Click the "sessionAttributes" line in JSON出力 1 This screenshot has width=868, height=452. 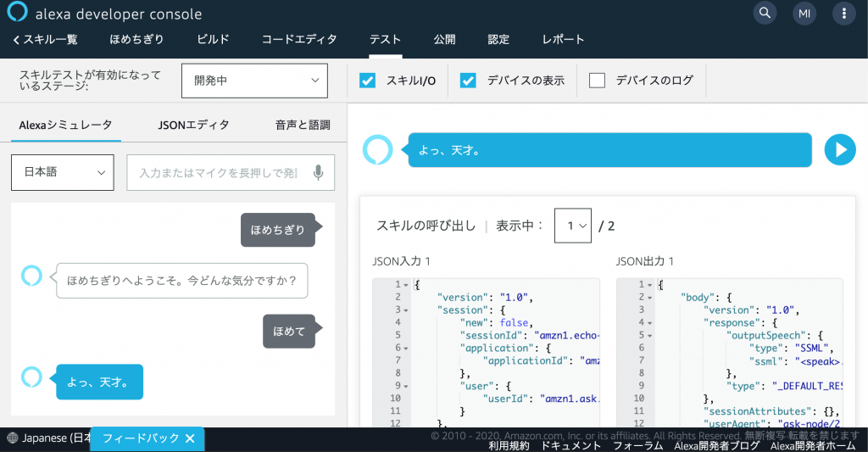coord(771,411)
